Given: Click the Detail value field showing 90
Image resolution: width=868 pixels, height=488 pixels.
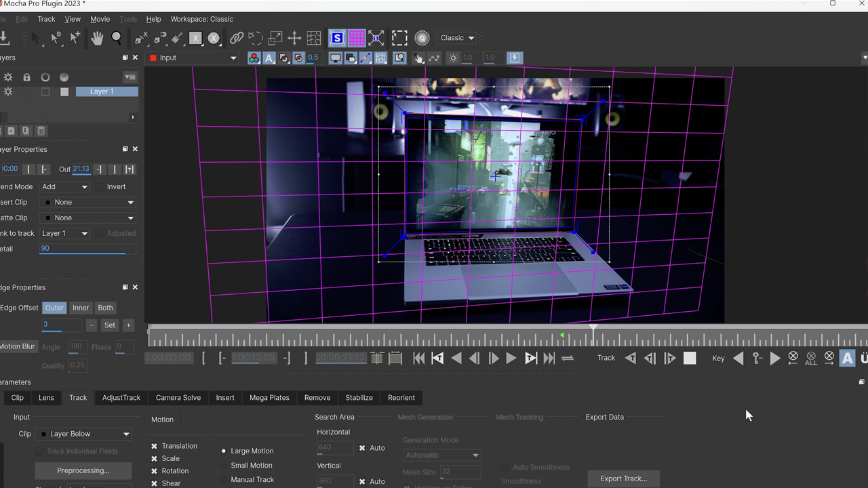Looking at the screenshot, I should 87,249.
